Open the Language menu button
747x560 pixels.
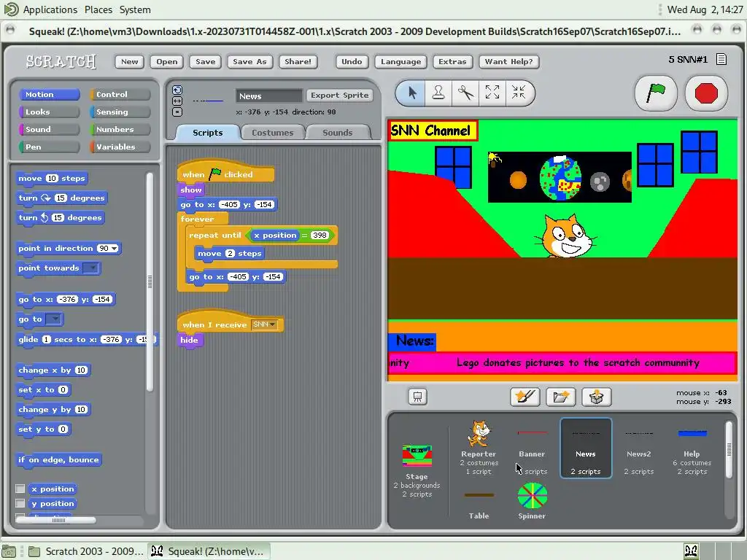(x=400, y=61)
